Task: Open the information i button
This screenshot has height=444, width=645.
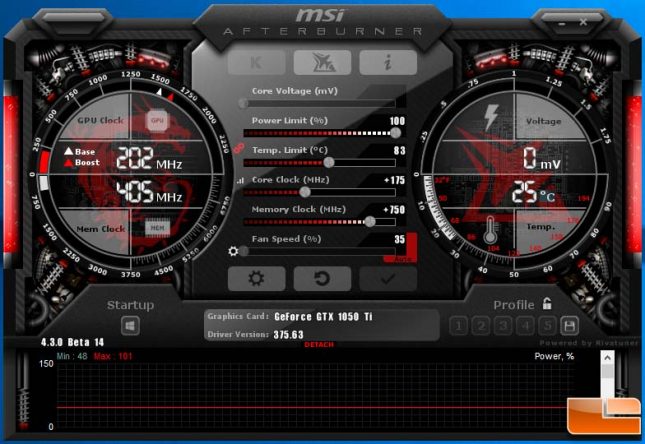Action: (388, 63)
